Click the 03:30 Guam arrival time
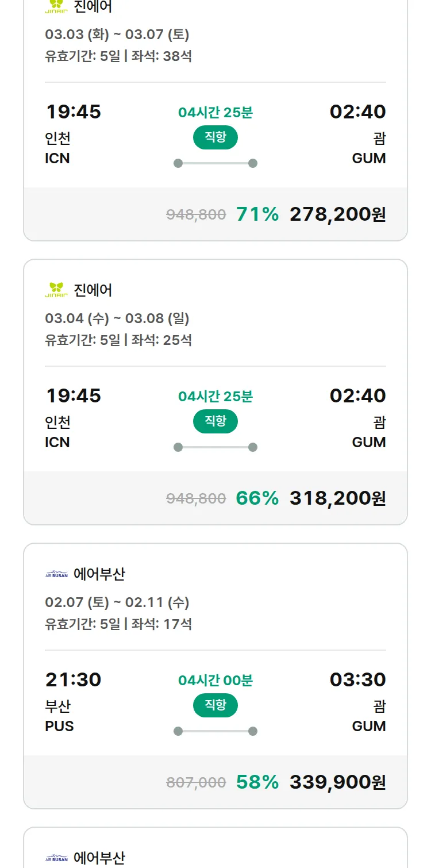 pos(357,679)
